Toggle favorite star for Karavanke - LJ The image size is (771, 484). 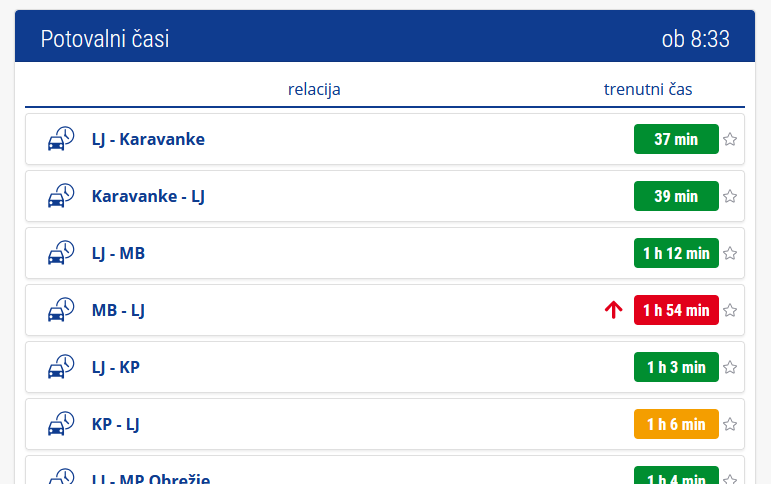[x=730, y=196]
